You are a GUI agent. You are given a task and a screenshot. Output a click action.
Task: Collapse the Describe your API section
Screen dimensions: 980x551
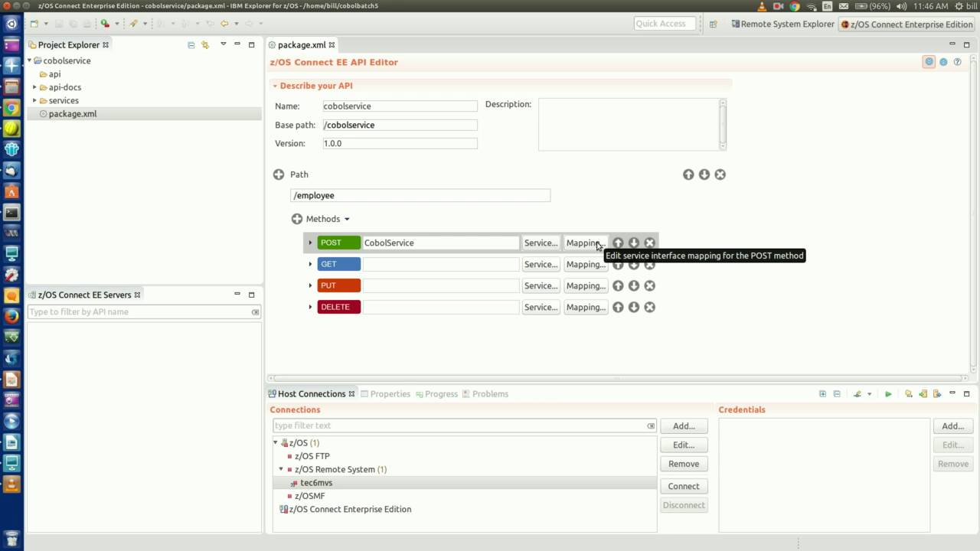point(274,86)
